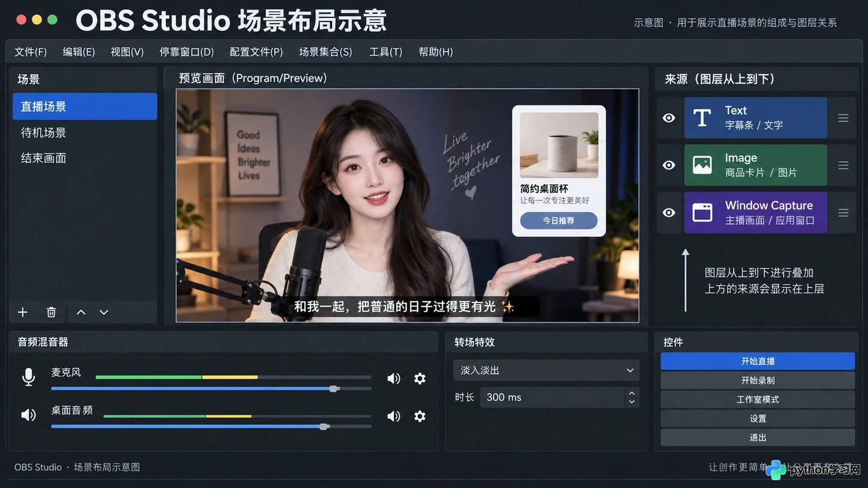Image resolution: width=868 pixels, height=488 pixels.
Task: Add a new scene with the plus icon
Action: (23, 312)
